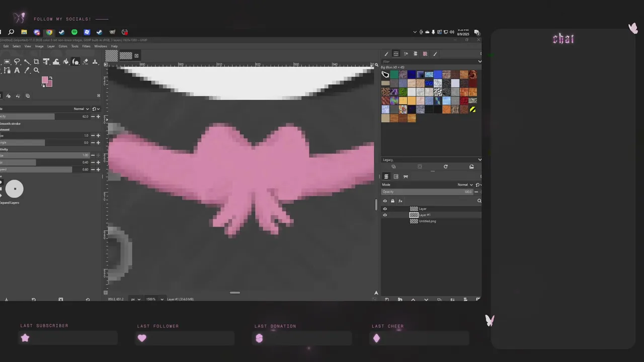Open the Filters menu
Screen dimensions: 644x362
click(87, 46)
